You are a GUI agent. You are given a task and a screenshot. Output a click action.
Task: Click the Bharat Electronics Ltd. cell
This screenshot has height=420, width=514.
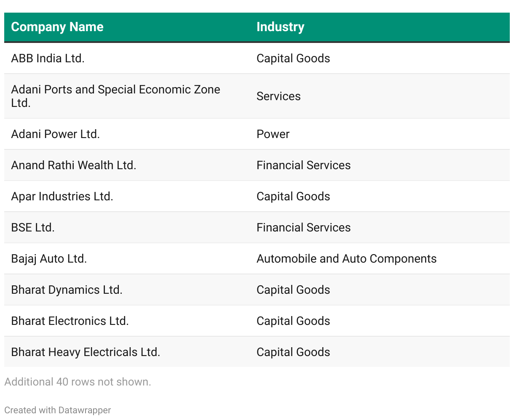point(70,321)
